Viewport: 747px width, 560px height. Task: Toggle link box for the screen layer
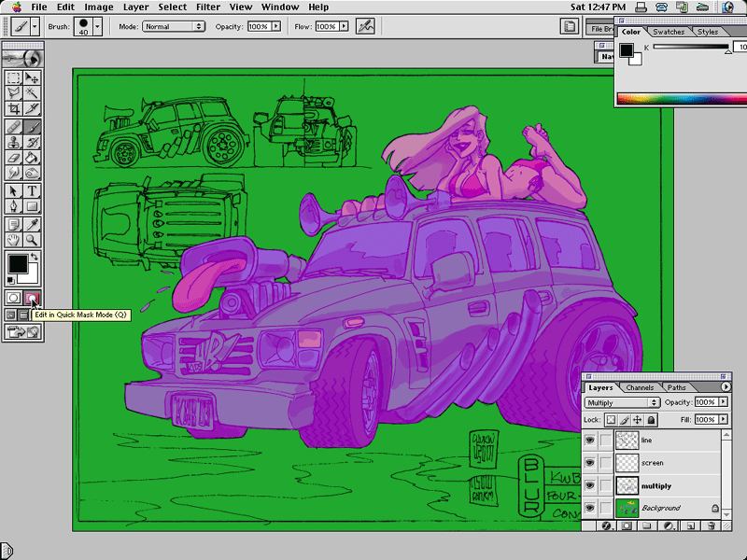605,463
